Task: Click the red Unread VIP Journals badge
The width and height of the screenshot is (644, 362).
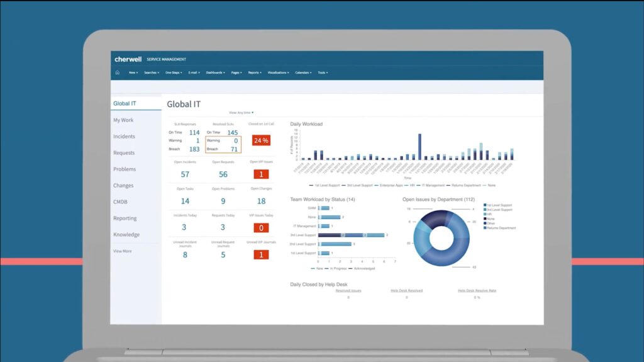Action: click(260, 255)
